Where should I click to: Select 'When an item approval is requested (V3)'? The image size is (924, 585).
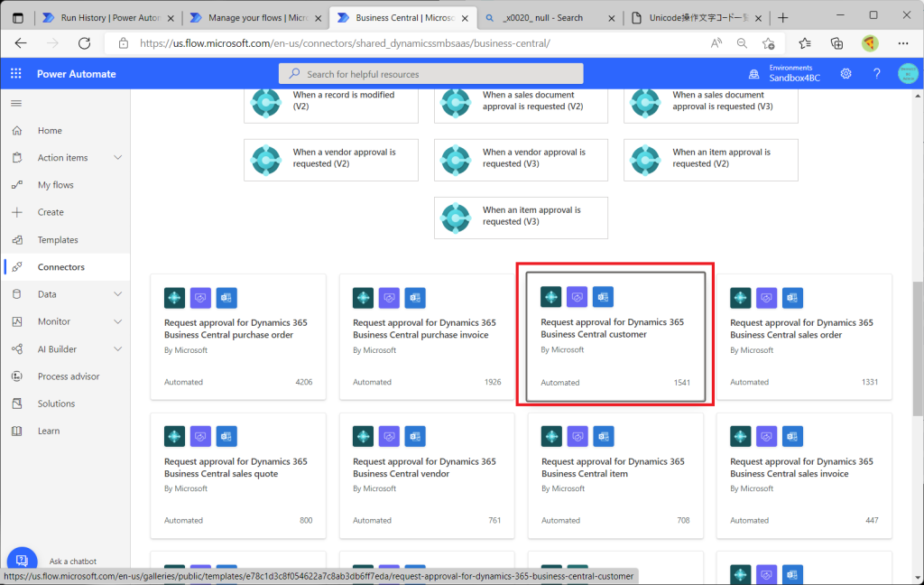point(521,218)
